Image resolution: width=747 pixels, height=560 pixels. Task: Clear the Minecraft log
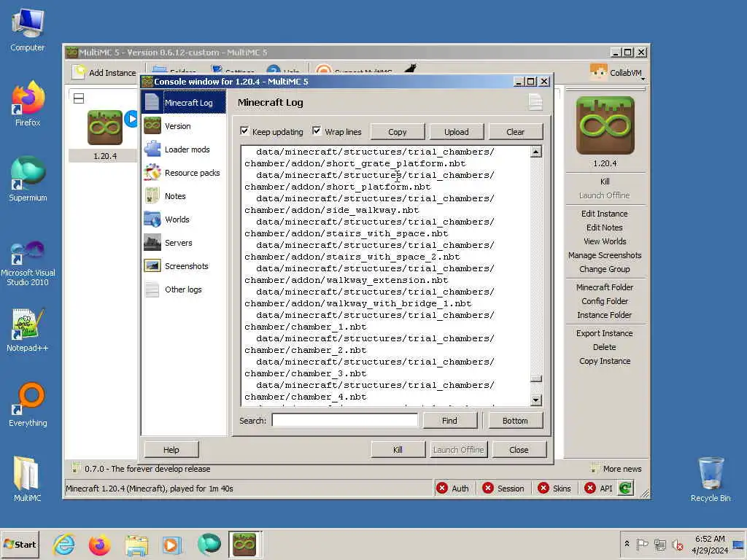coord(516,132)
